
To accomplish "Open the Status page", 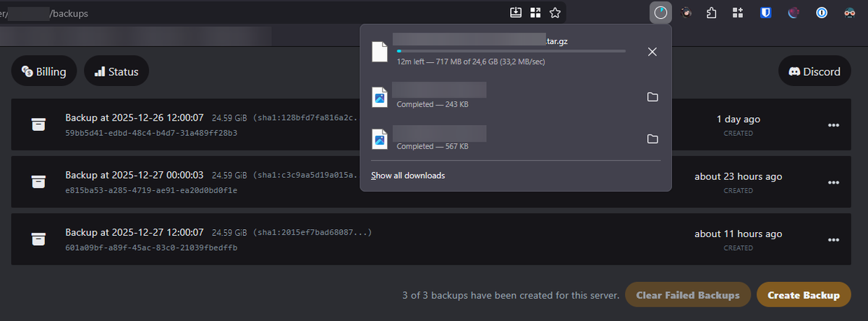I will coord(116,72).
